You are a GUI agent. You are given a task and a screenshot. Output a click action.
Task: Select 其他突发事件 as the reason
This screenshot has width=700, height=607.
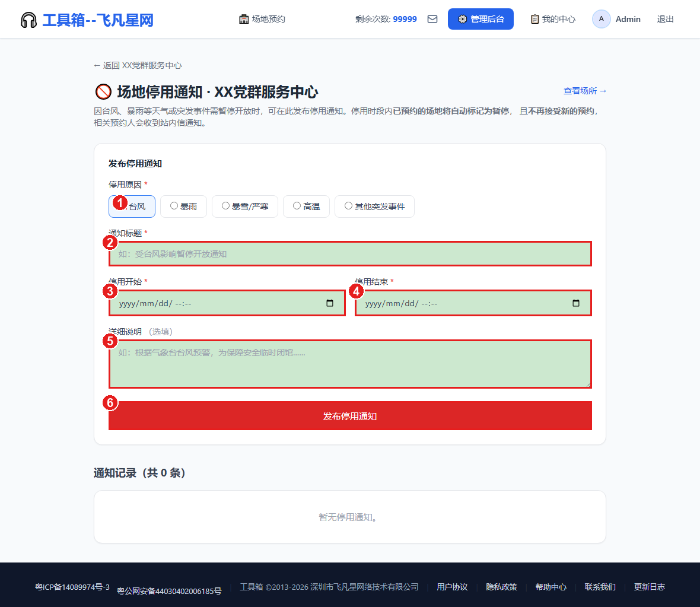point(374,206)
